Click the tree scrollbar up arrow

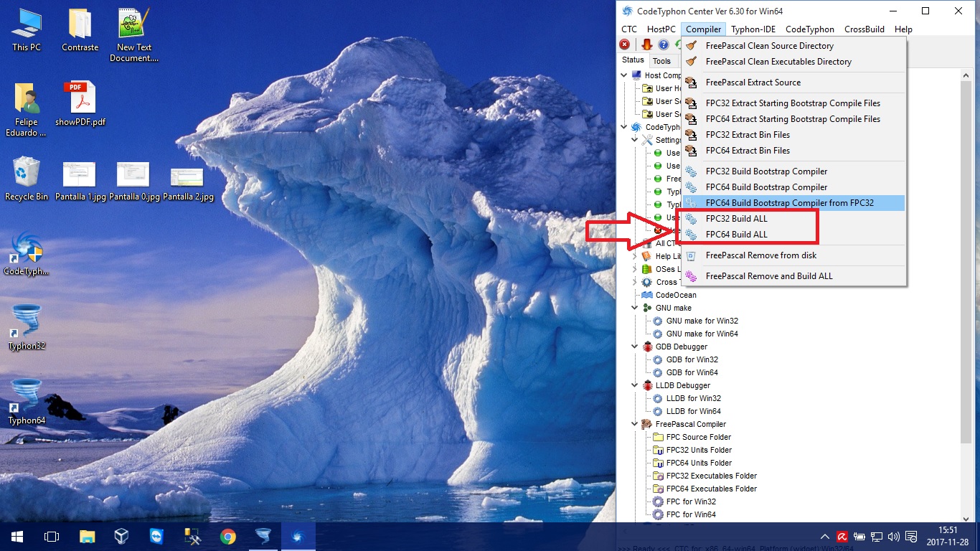967,75
